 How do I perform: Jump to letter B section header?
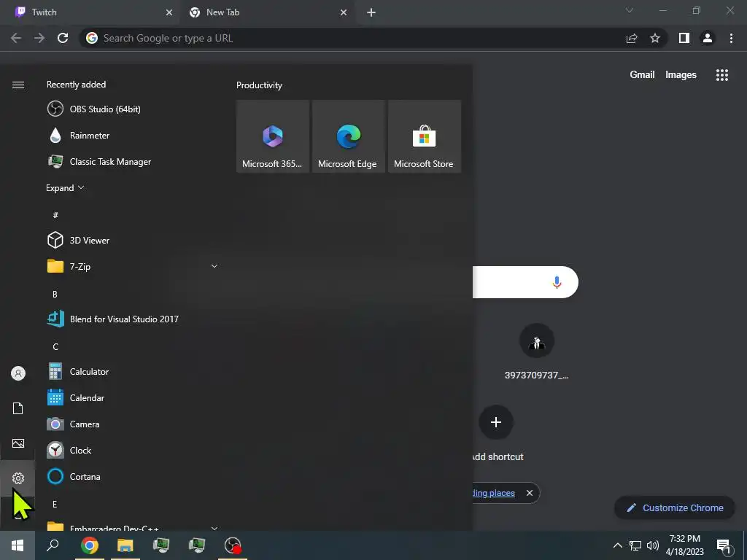(55, 295)
